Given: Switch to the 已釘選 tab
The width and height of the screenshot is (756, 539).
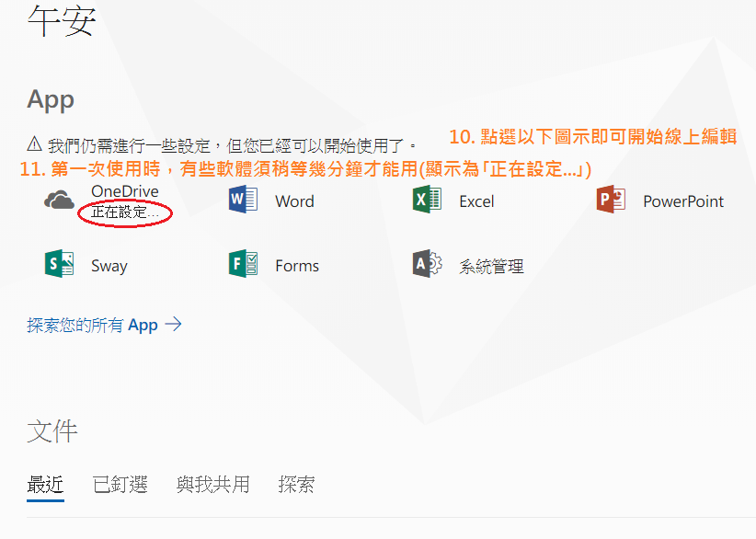Looking at the screenshot, I should click(120, 485).
